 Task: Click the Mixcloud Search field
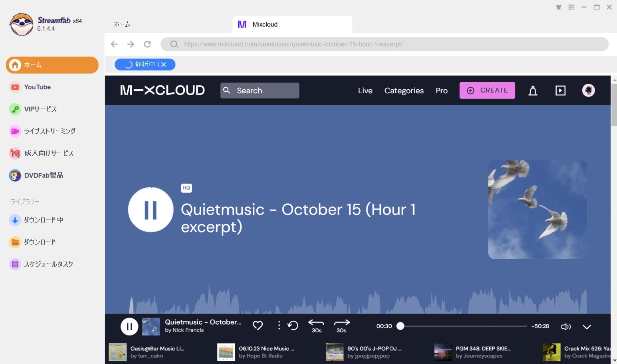[260, 90]
